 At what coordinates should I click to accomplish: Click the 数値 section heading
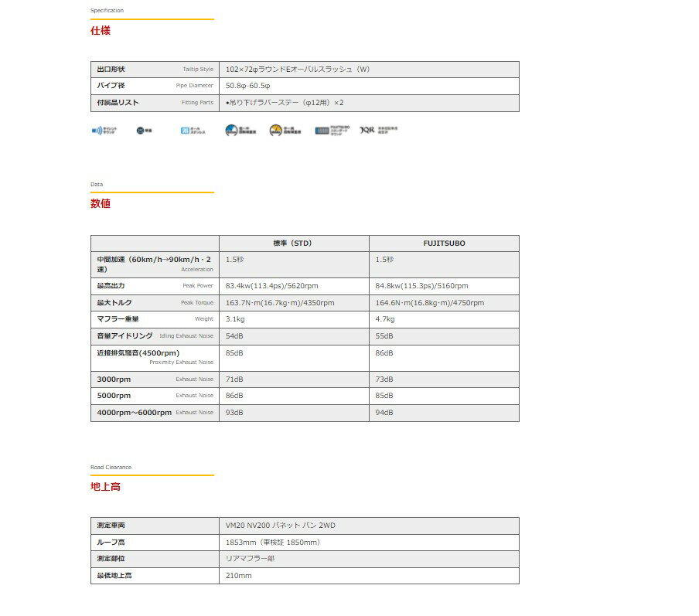[x=101, y=204]
